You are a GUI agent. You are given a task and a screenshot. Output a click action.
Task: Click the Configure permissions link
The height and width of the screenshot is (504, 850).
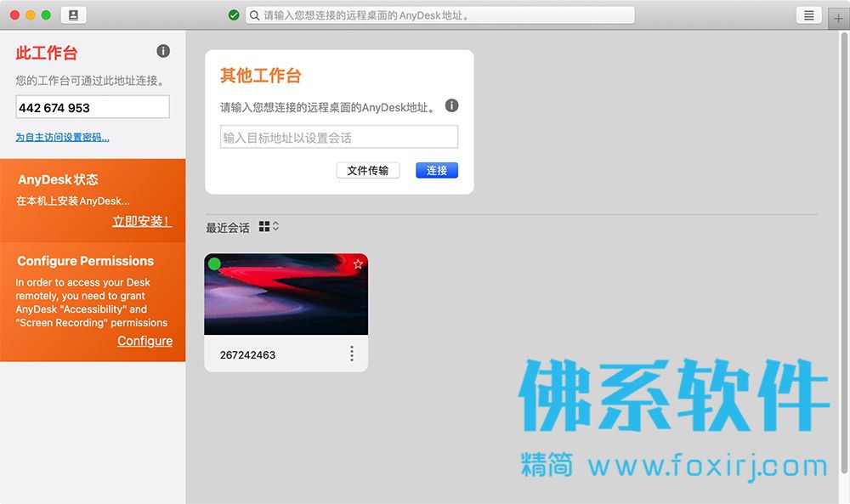144,341
